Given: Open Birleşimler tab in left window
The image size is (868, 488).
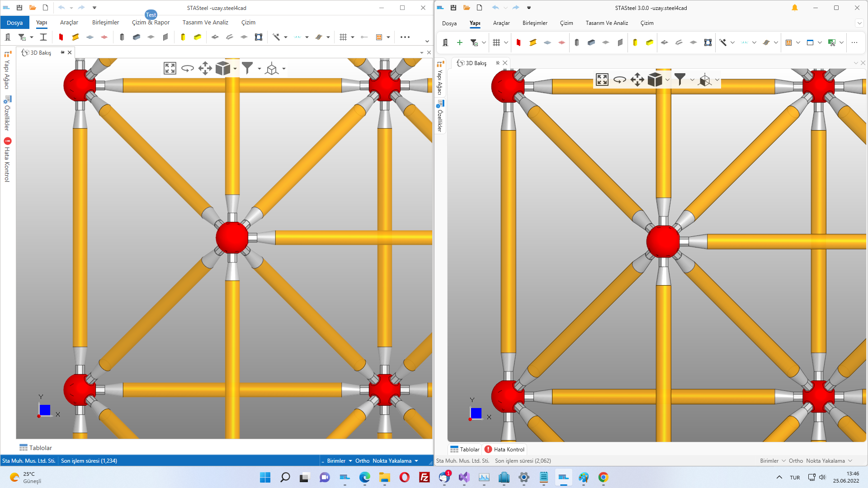Looking at the screenshot, I should (x=105, y=22).
